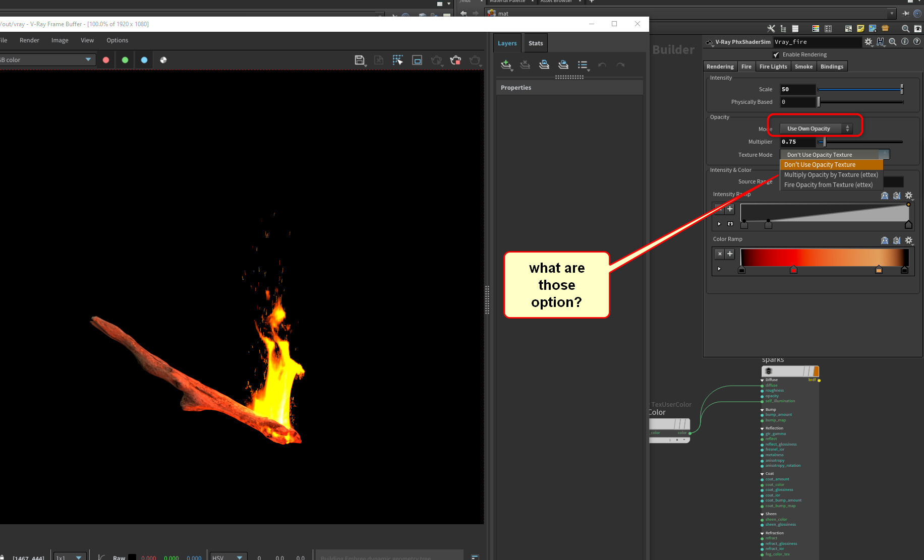Toggle the green channel in V-Ray Frame Buffer

(x=125, y=60)
